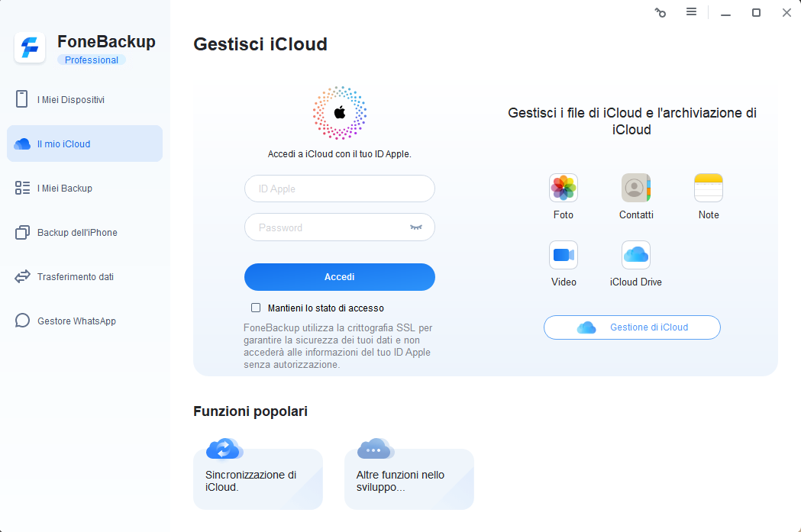
Task: Click the Accedi button
Action: [340, 277]
